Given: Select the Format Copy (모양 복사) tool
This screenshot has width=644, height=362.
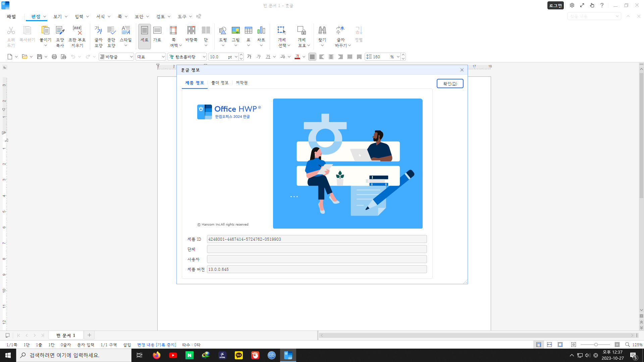Looking at the screenshot, I should click(x=60, y=31).
